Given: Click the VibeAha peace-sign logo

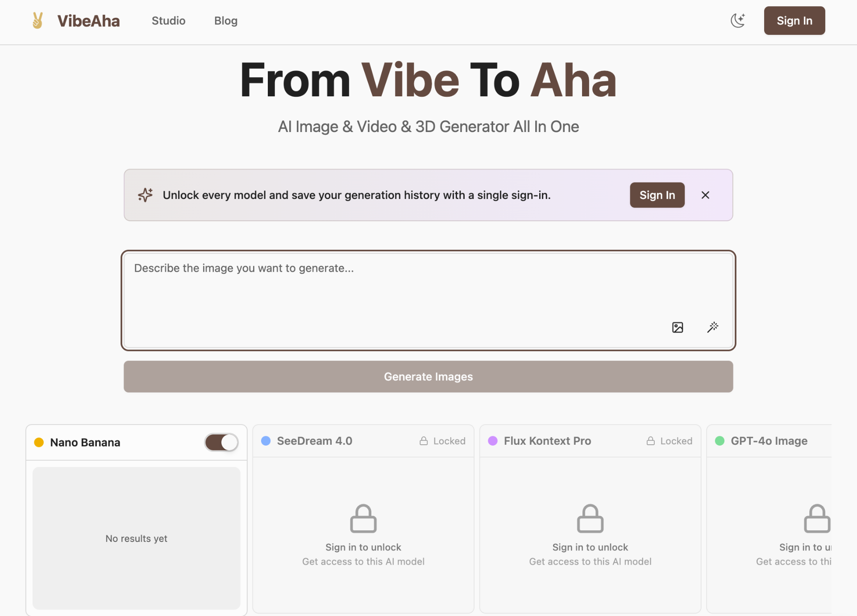Looking at the screenshot, I should point(37,20).
